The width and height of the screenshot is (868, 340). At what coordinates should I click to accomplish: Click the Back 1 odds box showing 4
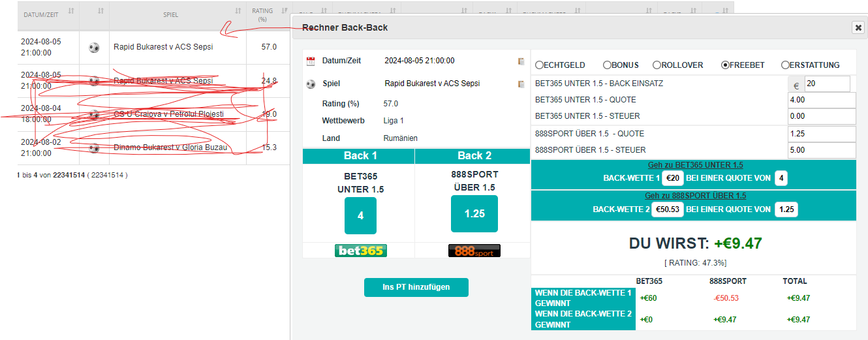[360, 216]
